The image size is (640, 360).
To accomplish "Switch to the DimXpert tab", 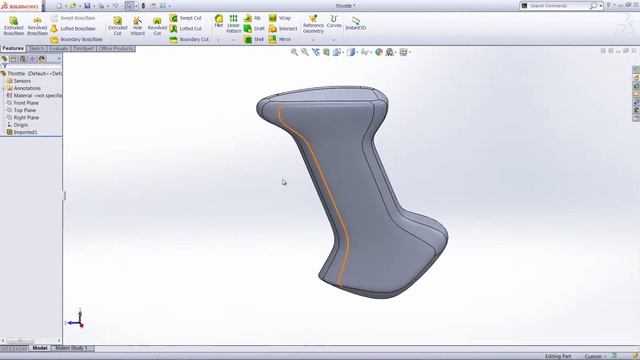I will (x=84, y=49).
